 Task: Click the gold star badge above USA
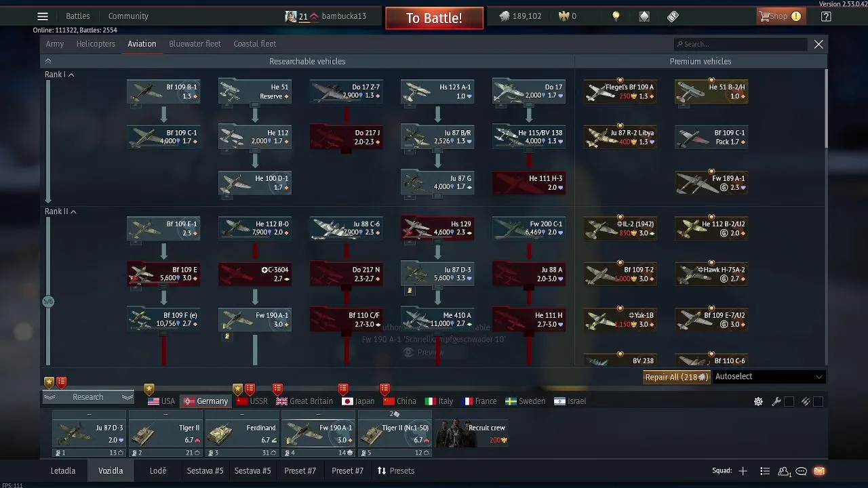(149, 389)
